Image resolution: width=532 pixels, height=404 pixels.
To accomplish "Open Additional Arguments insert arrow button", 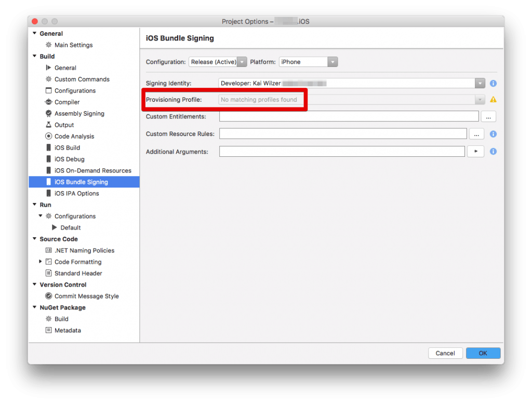I will tap(476, 151).
